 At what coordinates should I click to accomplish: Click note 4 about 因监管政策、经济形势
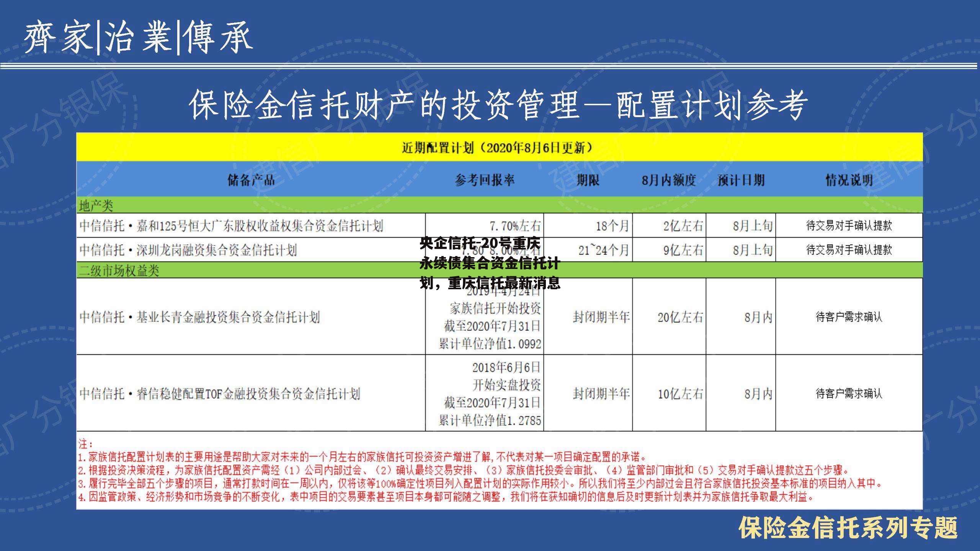point(447,497)
